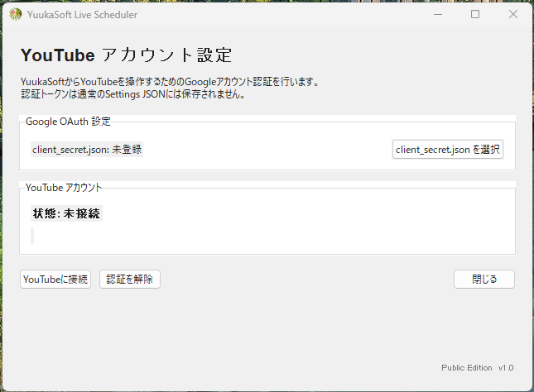Screen dimensions: 534x392
Task: Click the 'YouTube アカウント' group label
Action: coord(64,188)
